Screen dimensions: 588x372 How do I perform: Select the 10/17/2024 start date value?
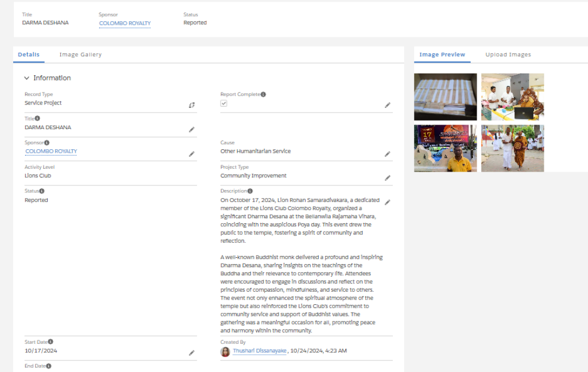click(x=41, y=351)
